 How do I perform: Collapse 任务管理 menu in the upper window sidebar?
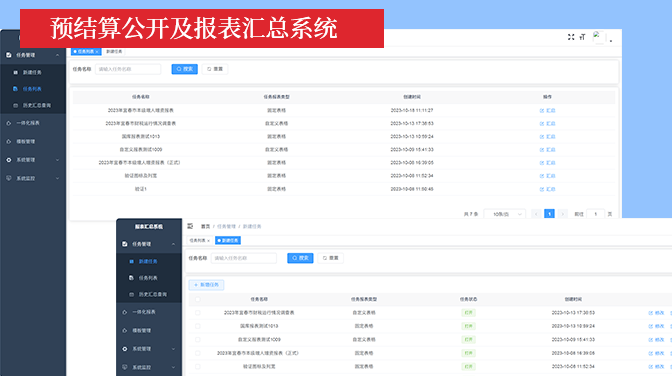[x=33, y=55]
